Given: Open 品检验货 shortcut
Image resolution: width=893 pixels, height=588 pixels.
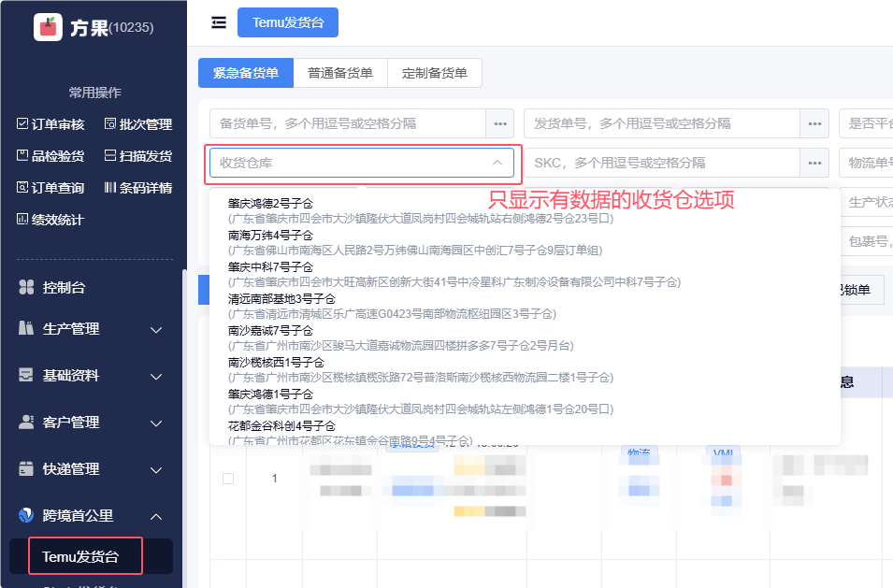Looking at the screenshot, I should click(x=50, y=156).
